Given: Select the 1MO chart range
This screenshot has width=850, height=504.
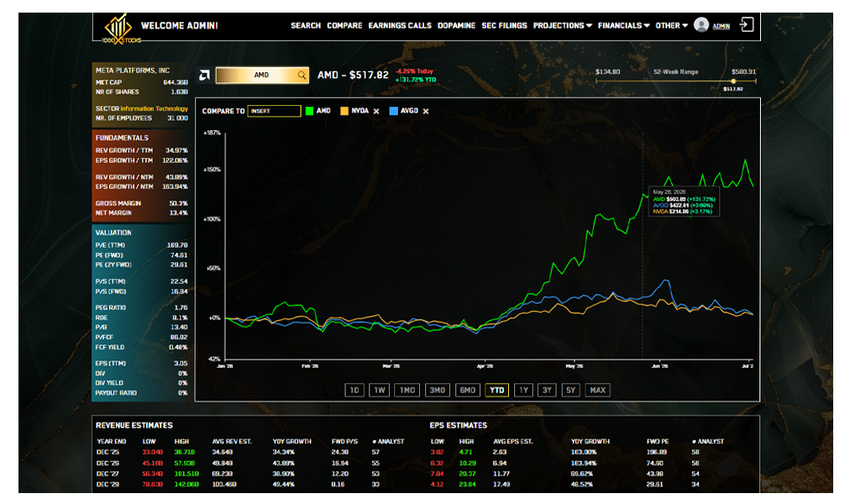Looking at the screenshot, I should click(x=407, y=391).
